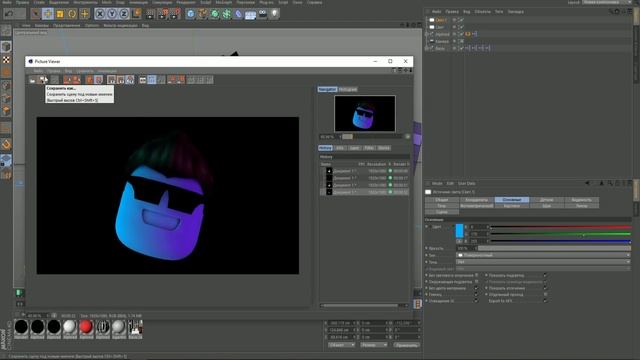This screenshot has height=360, width=640.
Task: Click Make Editable icon in left toolbar
Action: pos(6,30)
